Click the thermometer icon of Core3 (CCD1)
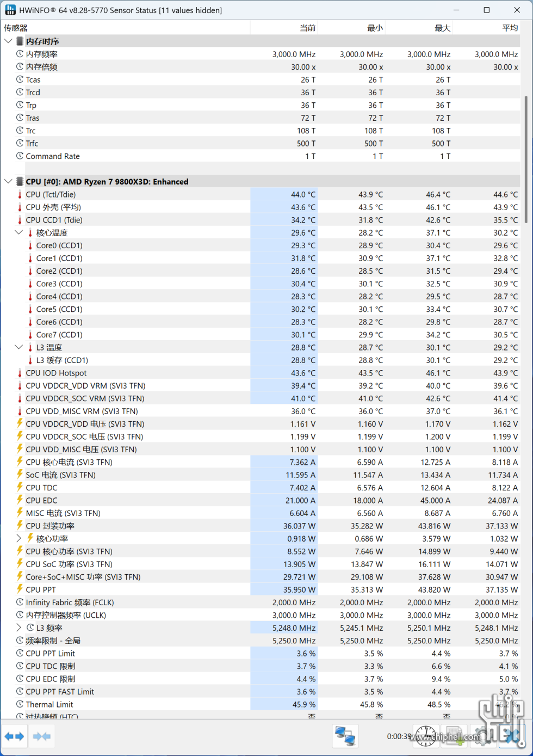Viewport: 533px width, 756px height. point(30,284)
